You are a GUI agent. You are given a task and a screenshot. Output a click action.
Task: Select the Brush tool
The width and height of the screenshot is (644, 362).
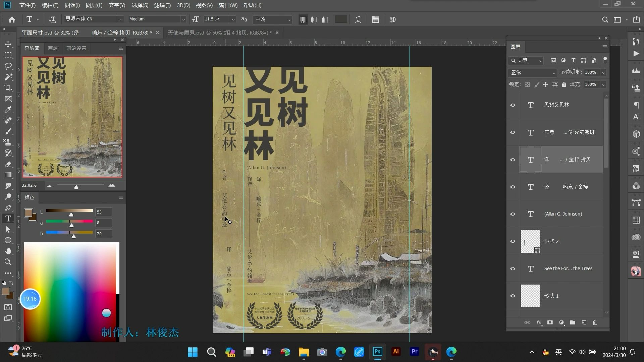pyautogui.click(x=8, y=131)
